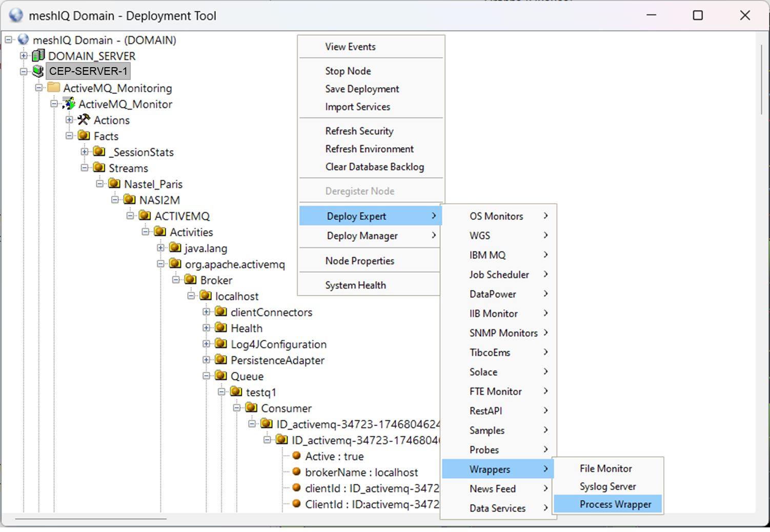Open the Deploy Manager submenu
This screenshot has width=770, height=532.
(x=370, y=236)
